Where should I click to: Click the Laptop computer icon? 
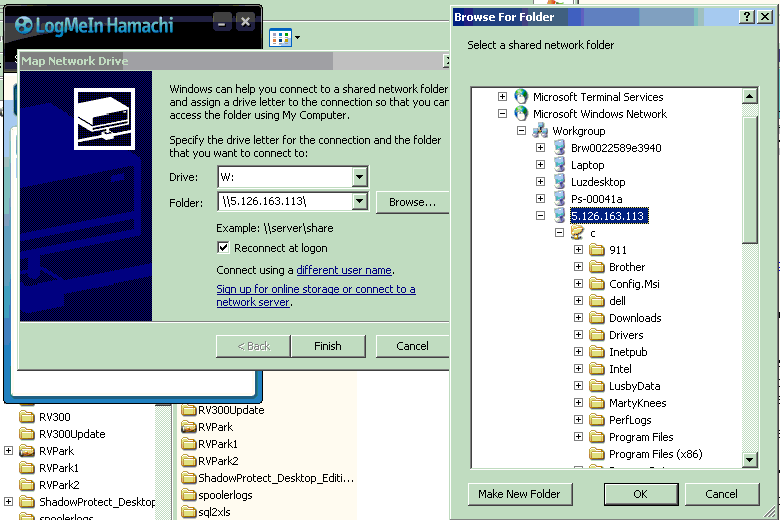[560, 165]
